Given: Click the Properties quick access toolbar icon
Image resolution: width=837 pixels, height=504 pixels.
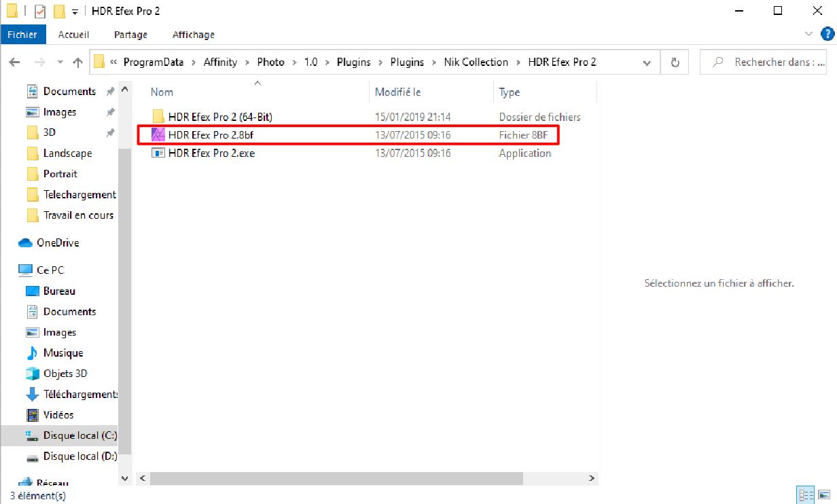Looking at the screenshot, I should tap(40, 11).
